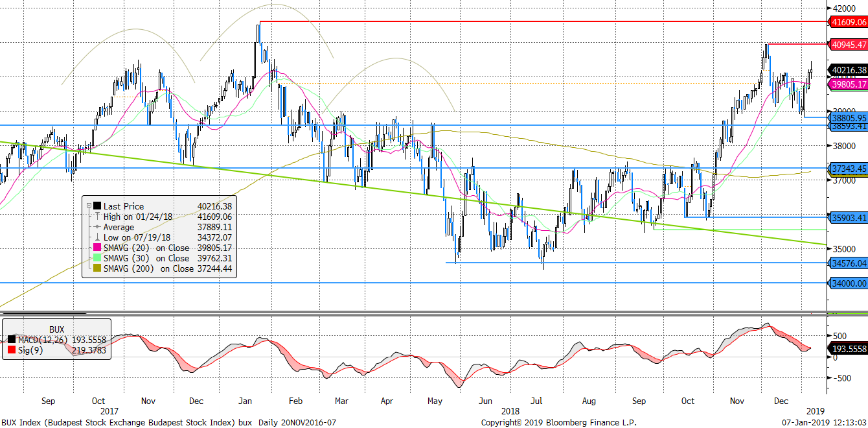Viewport: 868px width, 428px height.
Task: Click the May month label on time axis
Action: tap(435, 401)
